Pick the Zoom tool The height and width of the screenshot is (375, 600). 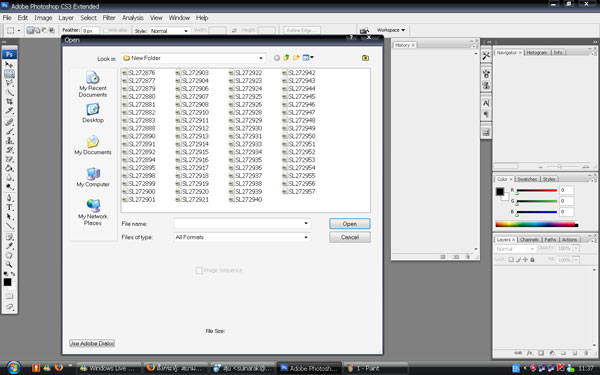click(x=9, y=264)
